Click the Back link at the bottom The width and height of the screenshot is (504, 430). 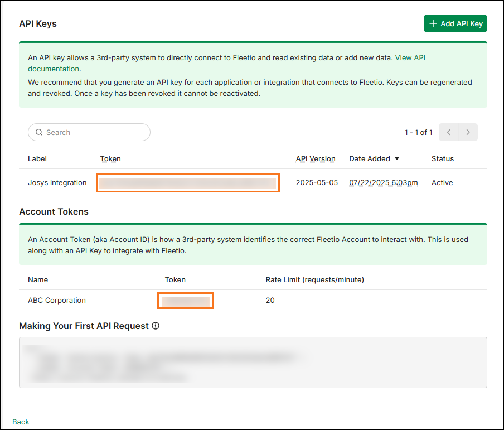click(21, 422)
